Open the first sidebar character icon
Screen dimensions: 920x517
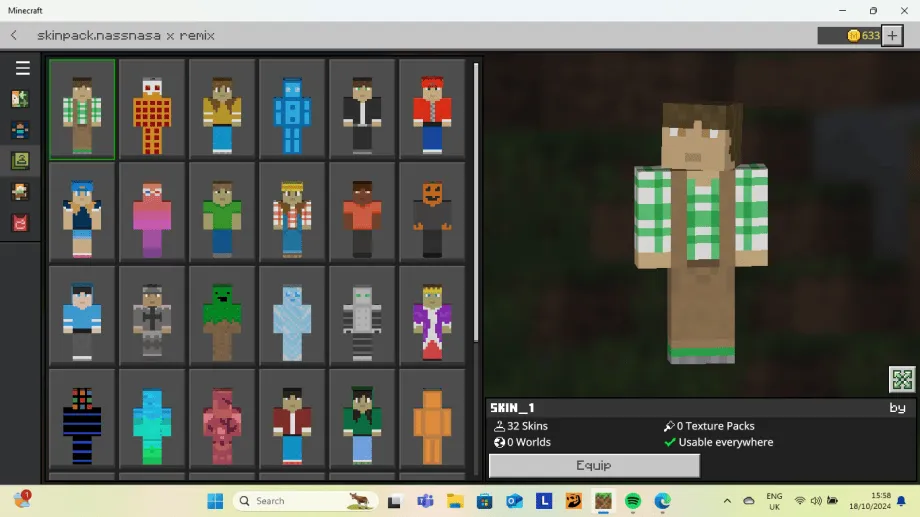tap(20, 99)
